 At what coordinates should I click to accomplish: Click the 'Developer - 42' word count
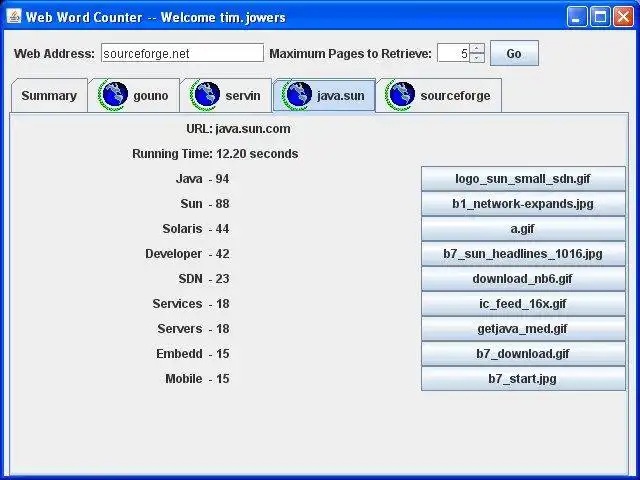pos(187,254)
